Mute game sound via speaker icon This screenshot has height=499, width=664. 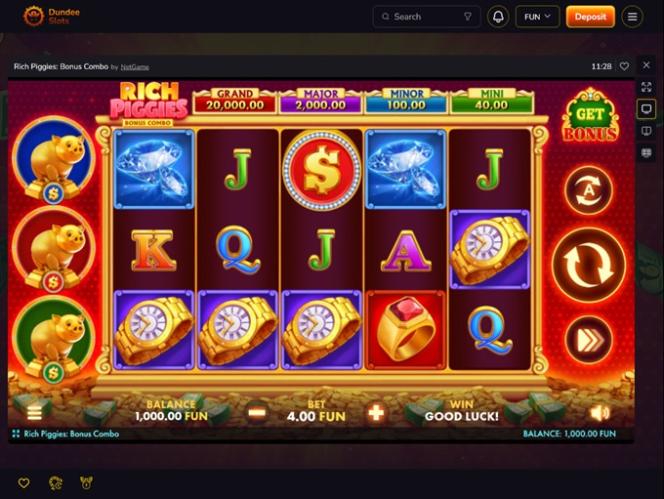(600, 412)
